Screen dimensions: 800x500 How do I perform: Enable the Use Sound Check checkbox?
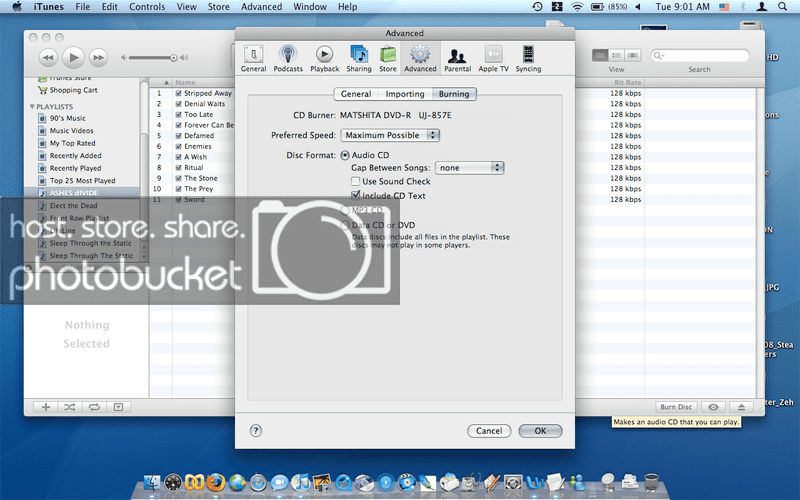[356, 181]
